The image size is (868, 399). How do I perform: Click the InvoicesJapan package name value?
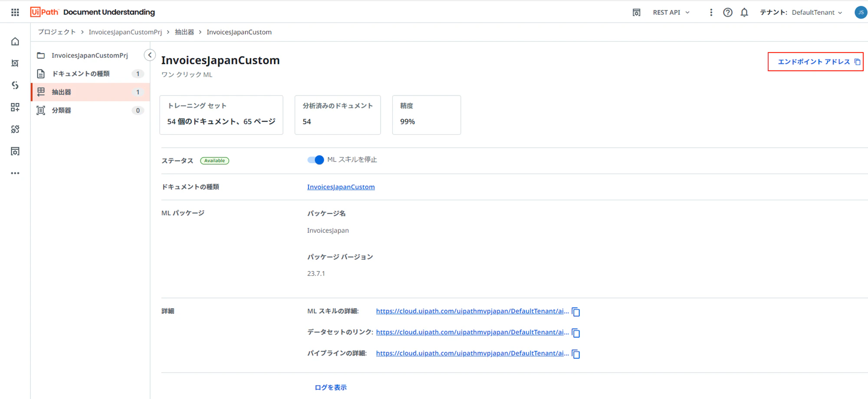(328, 231)
